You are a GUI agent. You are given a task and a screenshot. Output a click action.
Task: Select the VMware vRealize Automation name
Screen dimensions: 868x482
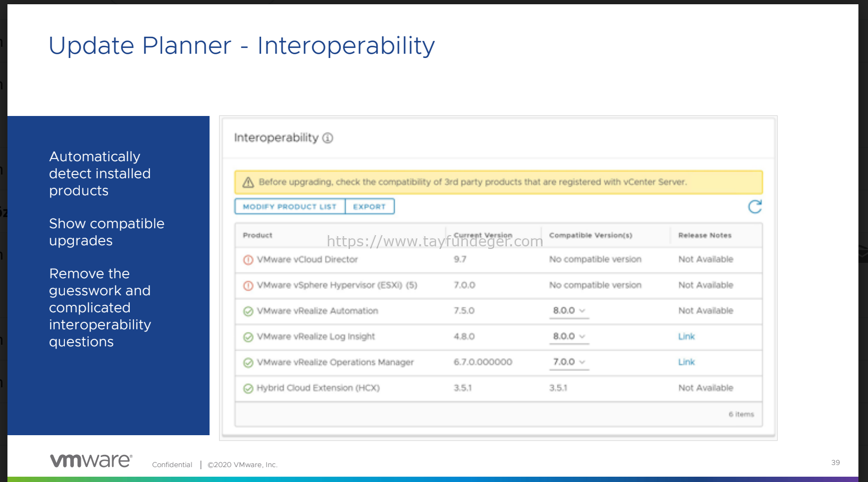point(318,311)
